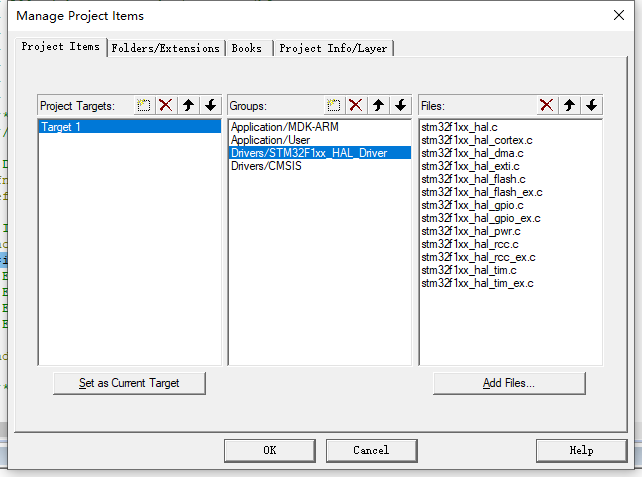The height and width of the screenshot is (477, 642).
Task: Move selected file down
Action: click(592, 106)
